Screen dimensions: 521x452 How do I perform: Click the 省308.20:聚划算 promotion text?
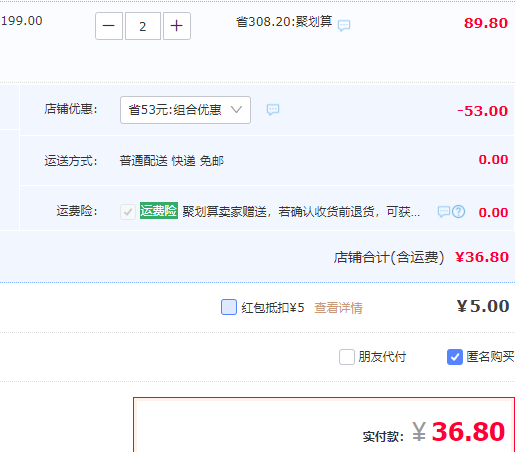click(284, 22)
